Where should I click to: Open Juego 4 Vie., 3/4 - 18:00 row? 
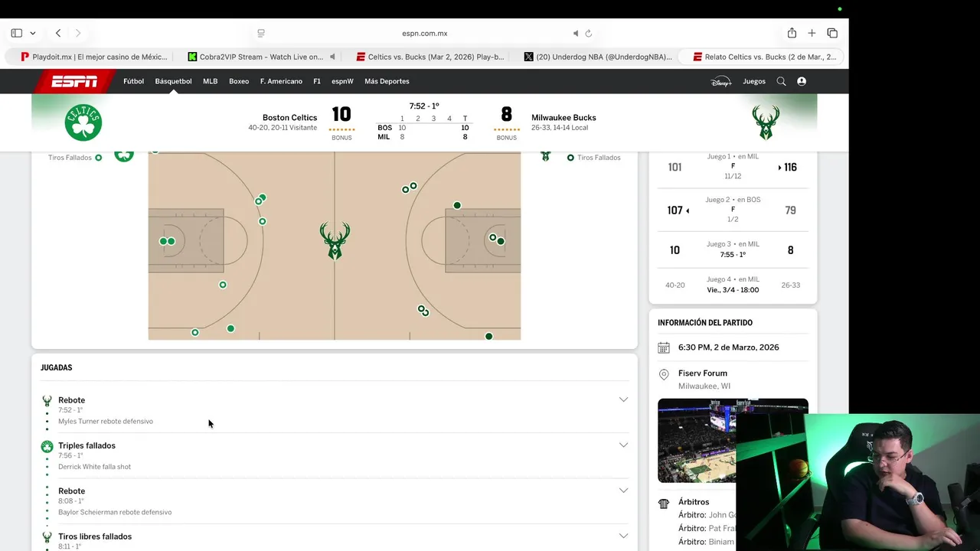pyautogui.click(x=733, y=285)
